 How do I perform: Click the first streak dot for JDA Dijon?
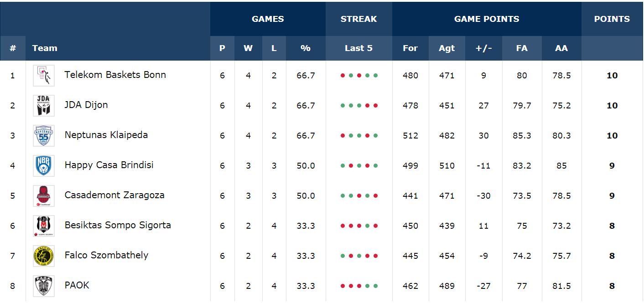pos(343,106)
